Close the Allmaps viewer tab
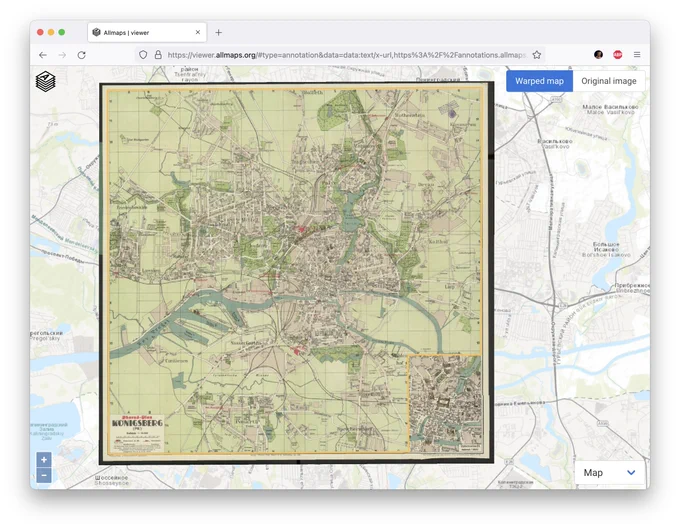 [198, 33]
